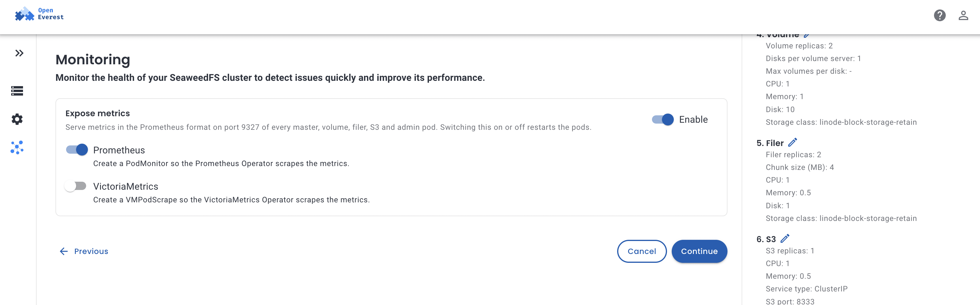Open the user account profile icon
The width and height of the screenshot is (980, 305).
coord(963,16)
